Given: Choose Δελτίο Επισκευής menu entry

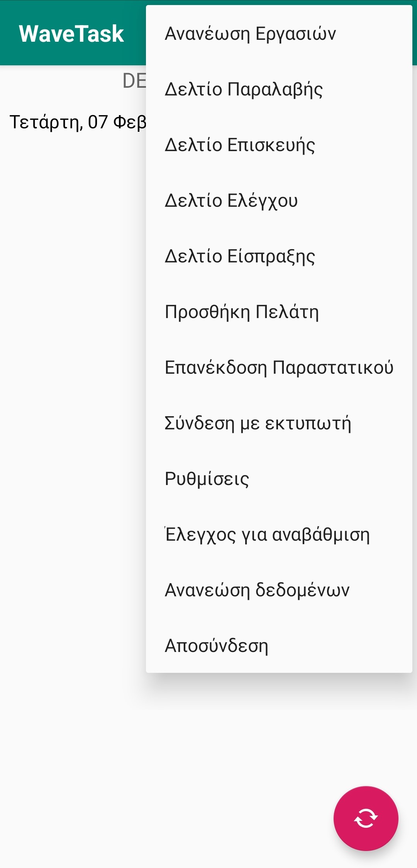Looking at the screenshot, I should [240, 145].
